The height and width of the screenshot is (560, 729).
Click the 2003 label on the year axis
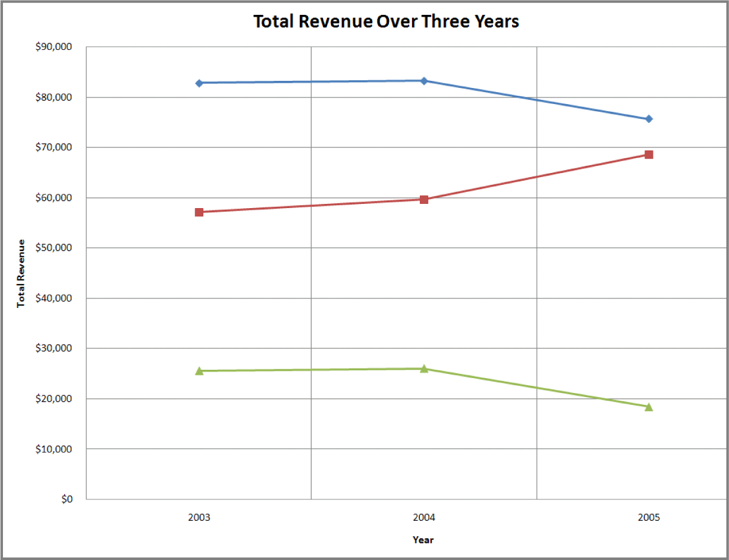199,517
